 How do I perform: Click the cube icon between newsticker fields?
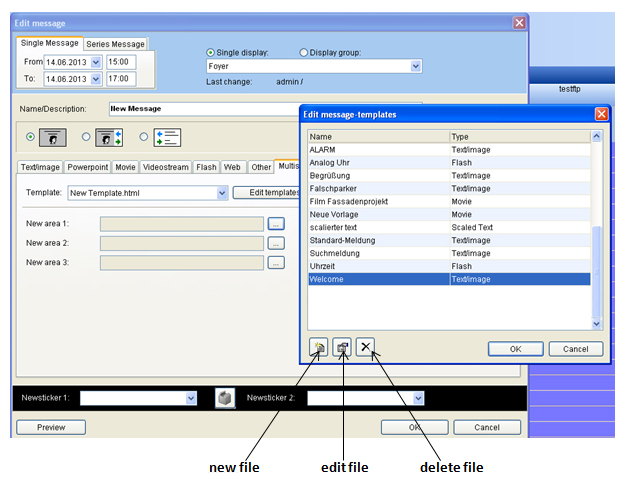point(227,398)
